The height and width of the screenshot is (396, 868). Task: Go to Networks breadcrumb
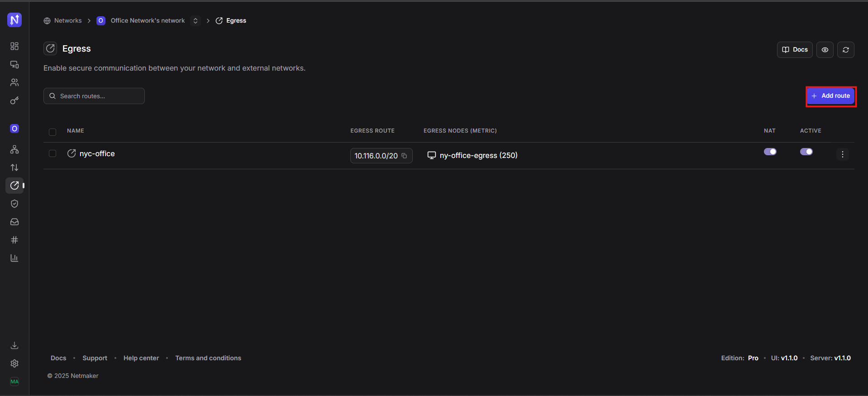[68, 21]
